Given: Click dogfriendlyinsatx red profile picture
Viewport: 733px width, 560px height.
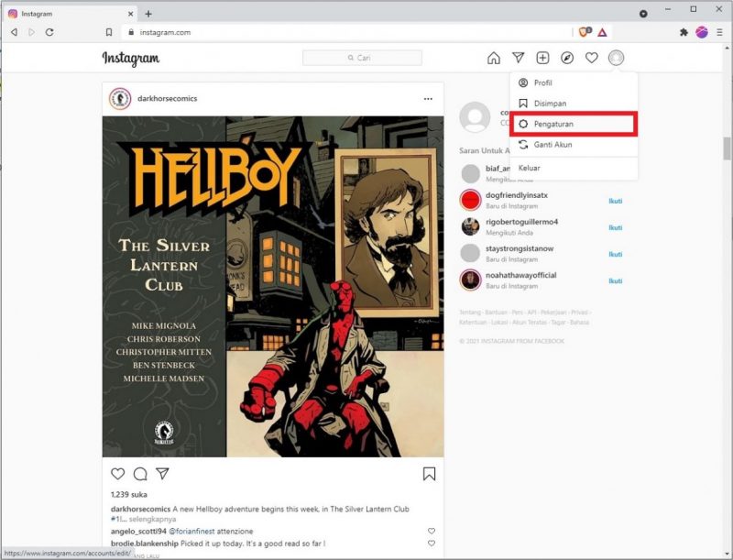Looking at the screenshot, I should click(x=470, y=200).
